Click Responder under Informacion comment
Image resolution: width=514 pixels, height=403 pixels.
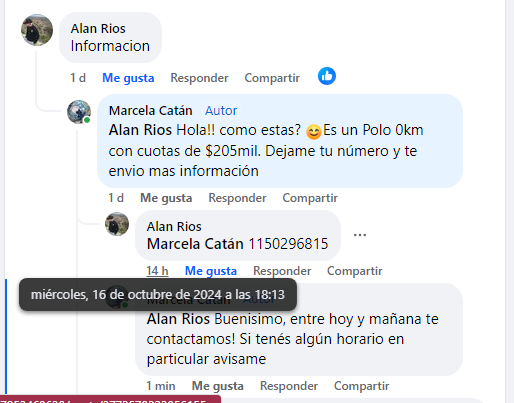(x=199, y=78)
